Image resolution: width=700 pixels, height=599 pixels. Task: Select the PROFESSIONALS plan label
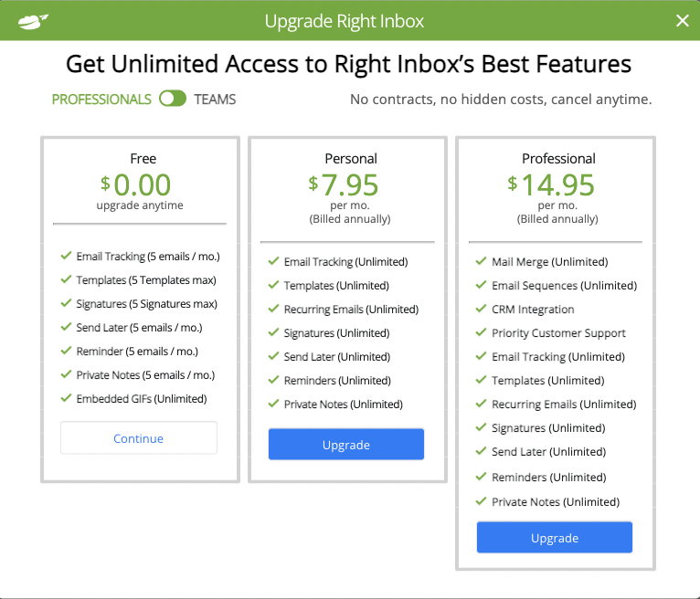click(101, 100)
